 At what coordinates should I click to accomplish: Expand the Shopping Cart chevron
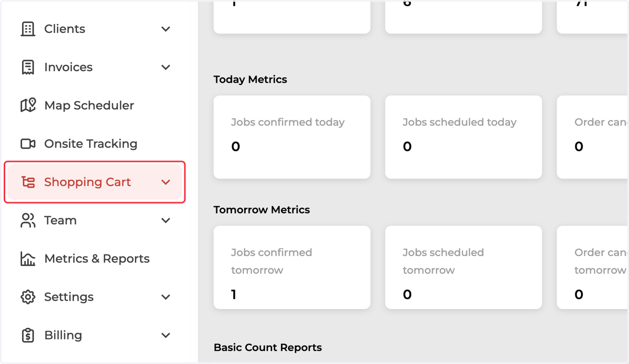(x=166, y=182)
